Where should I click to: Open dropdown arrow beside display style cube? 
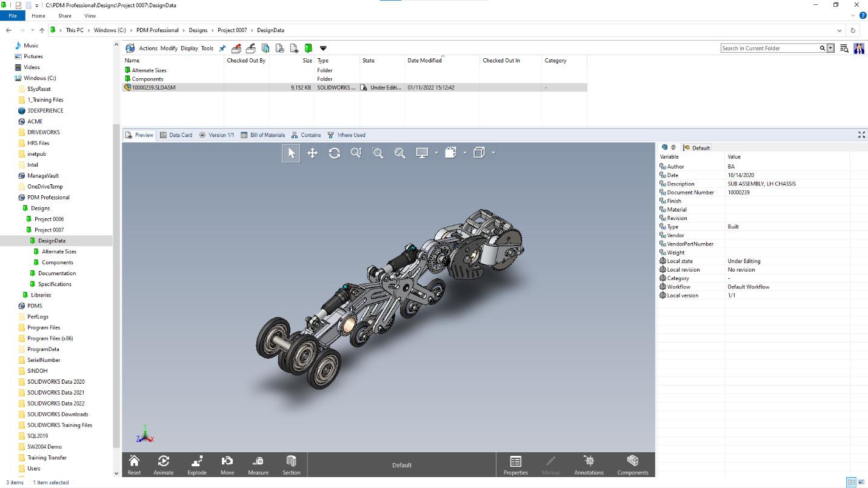coord(464,153)
